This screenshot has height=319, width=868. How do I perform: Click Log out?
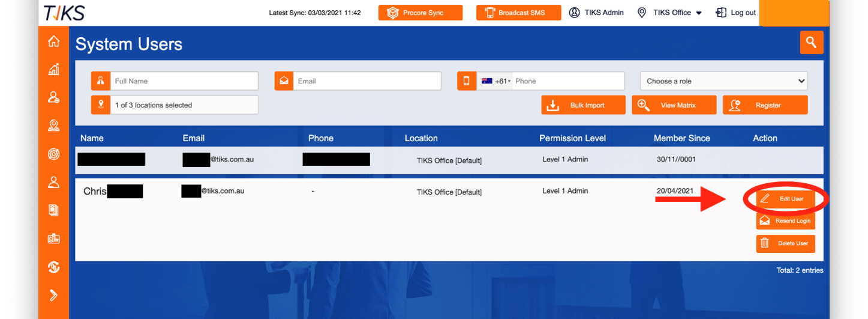(736, 13)
